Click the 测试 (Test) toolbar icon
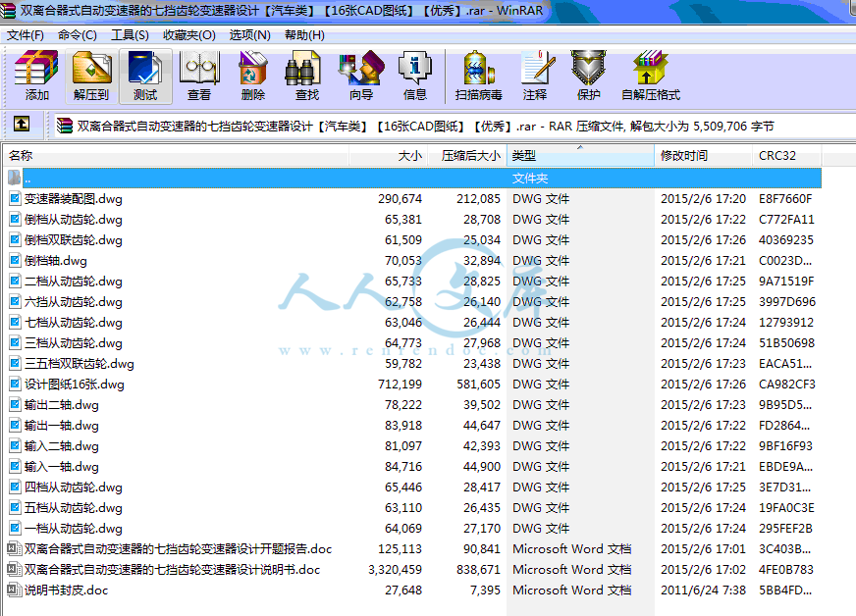This screenshot has width=856, height=616. tap(145, 76)
